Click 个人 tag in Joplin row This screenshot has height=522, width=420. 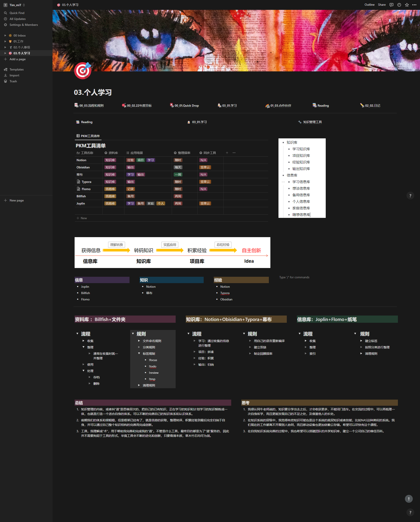pyautogui.click(x=161, y=203)
